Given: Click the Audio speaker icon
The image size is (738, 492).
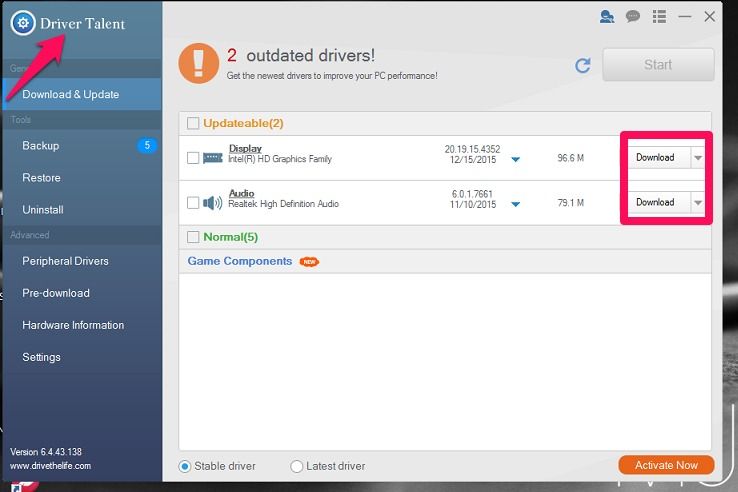Looking at the screenshot, I should [213, 203].
